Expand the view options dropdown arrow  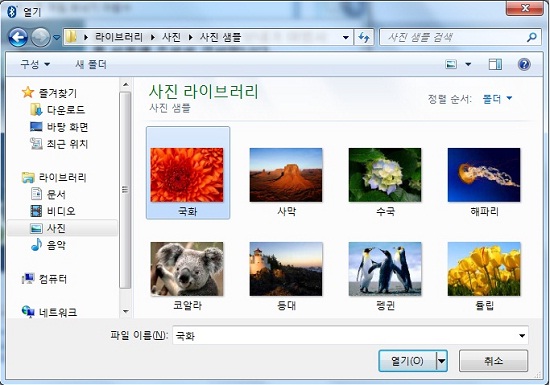coord(468,64)
